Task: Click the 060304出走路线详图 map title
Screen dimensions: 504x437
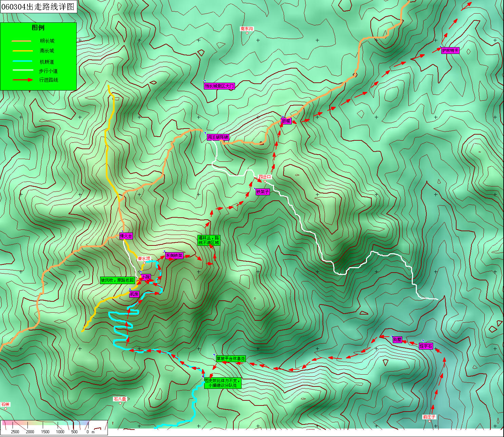Action: click(x=38, y=7)
